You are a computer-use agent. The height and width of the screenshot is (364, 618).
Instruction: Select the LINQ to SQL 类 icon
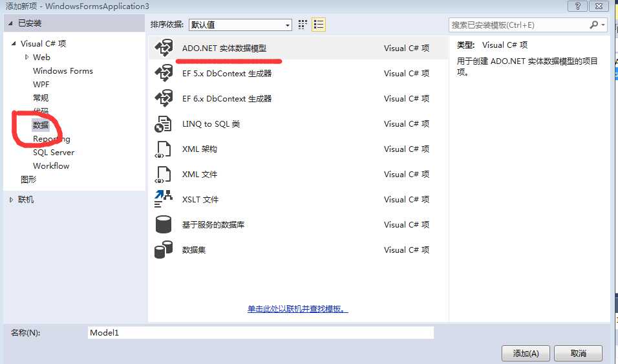coord(163,124)
